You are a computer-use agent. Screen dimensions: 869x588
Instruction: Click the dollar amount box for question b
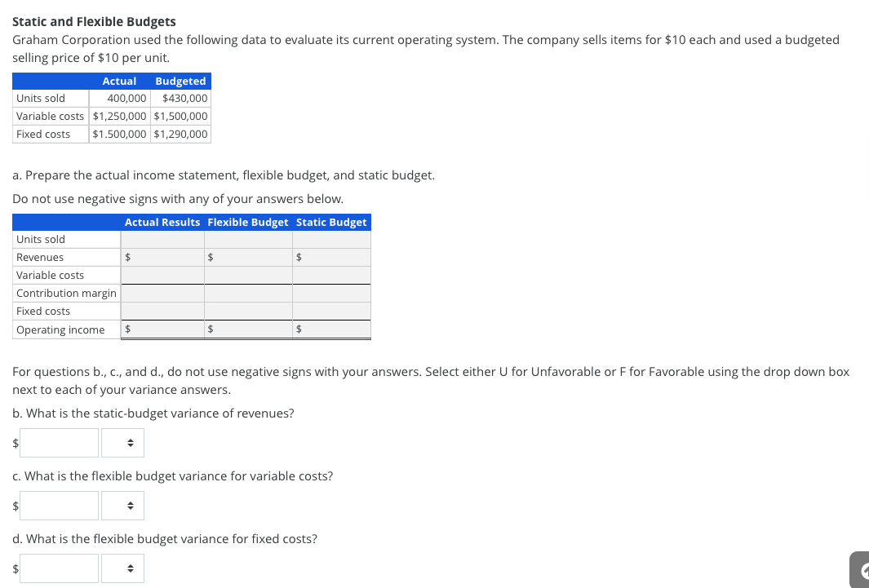pos(59,442)
